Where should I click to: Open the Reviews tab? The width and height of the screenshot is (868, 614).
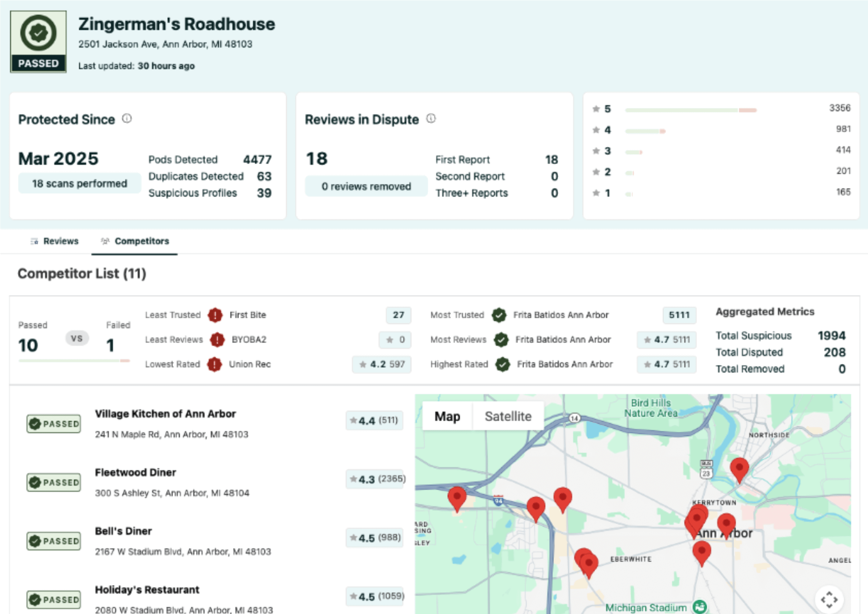(55, 241)
